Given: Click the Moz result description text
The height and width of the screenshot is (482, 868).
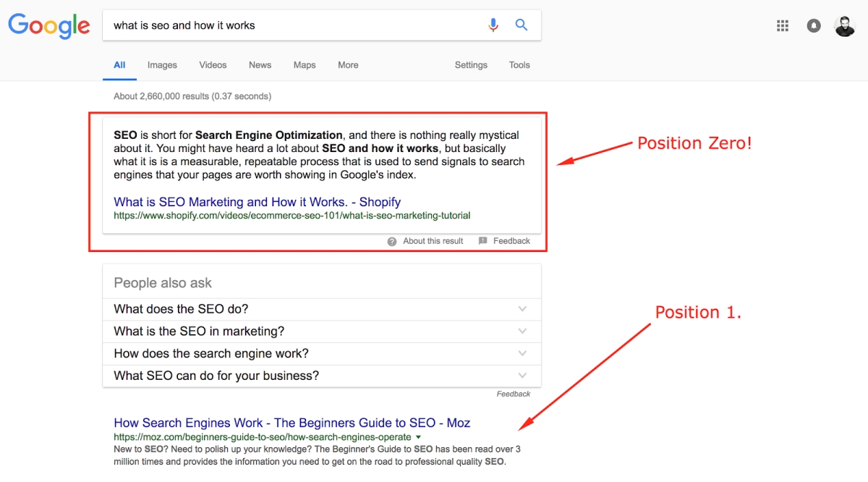Looking at the screenshot, I should tap(317, 455).
